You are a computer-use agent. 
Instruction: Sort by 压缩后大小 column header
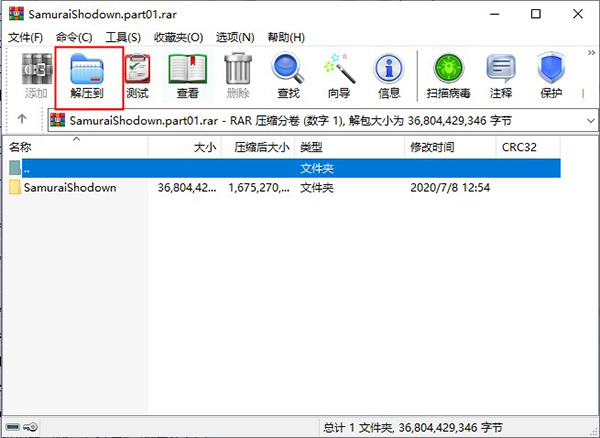tap(258, 147)
